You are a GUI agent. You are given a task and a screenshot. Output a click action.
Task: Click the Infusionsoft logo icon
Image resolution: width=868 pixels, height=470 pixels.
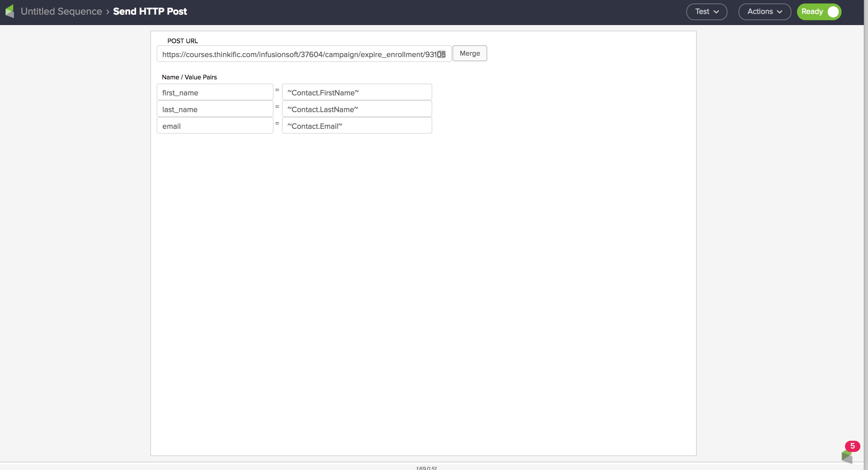pyautogui.click(x=10, y=11)
